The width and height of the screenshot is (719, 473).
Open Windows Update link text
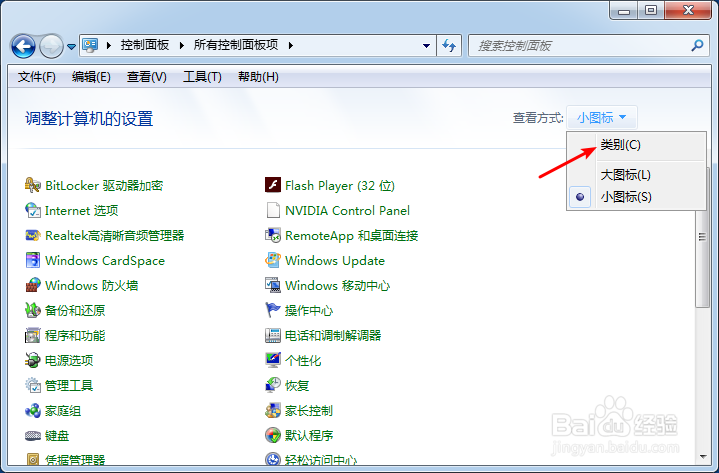335,261
